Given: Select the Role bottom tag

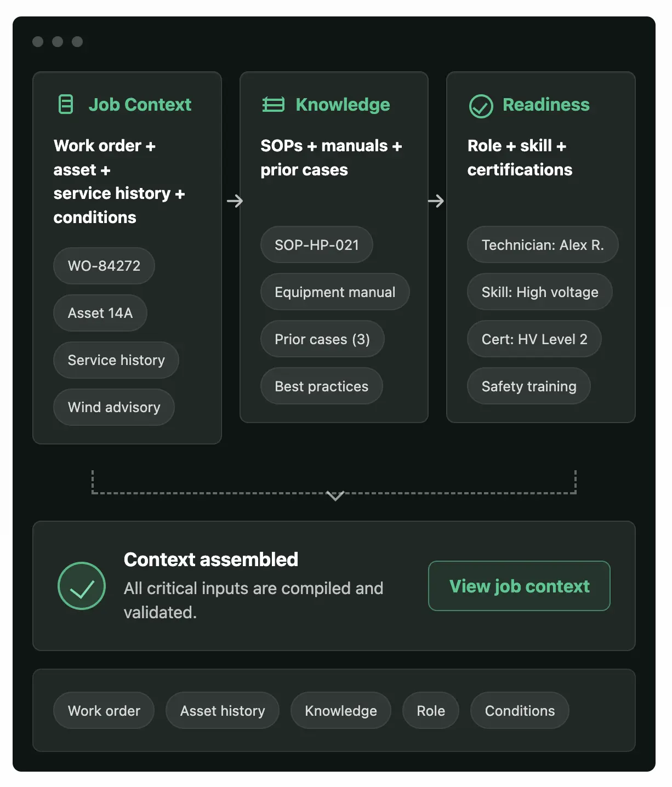Looking at the screenshot, I should (x=431, y=710).
